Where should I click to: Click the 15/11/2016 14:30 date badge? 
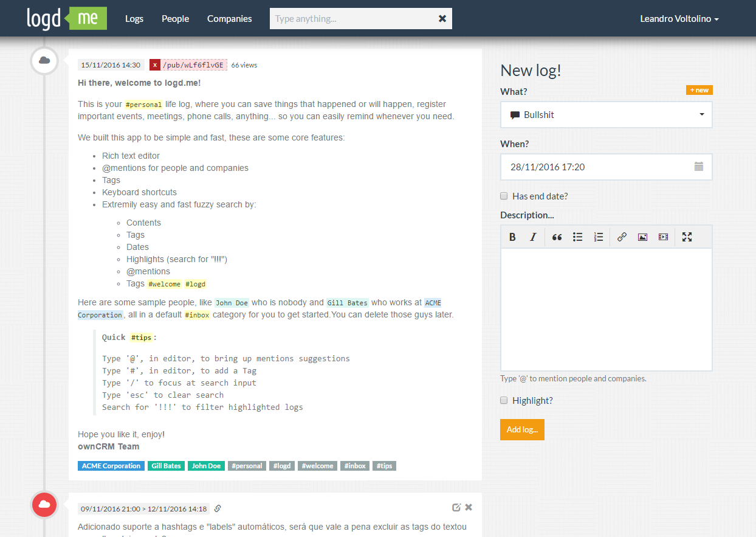pyautogui.click(x=111, y=65)
